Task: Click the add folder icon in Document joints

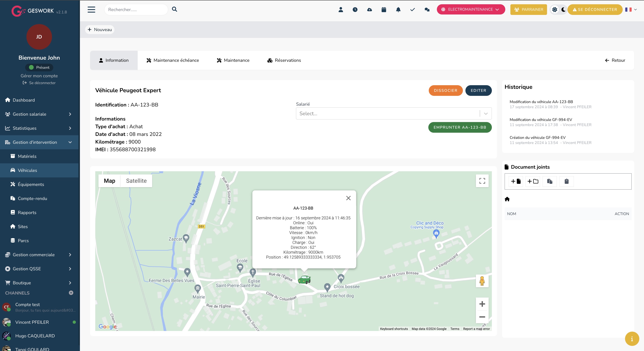Action: click(533, 181)
